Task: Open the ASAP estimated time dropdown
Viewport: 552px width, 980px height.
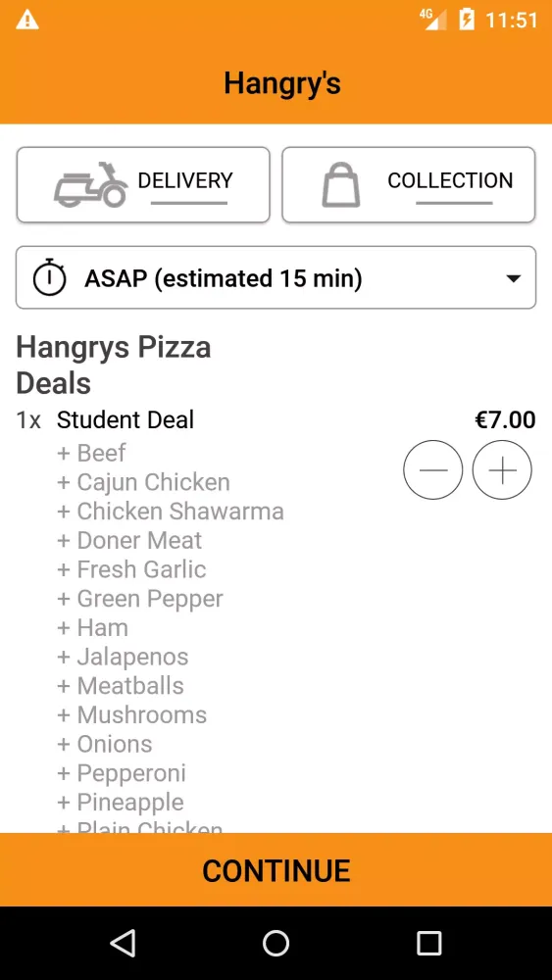Action: coord(276,277)
